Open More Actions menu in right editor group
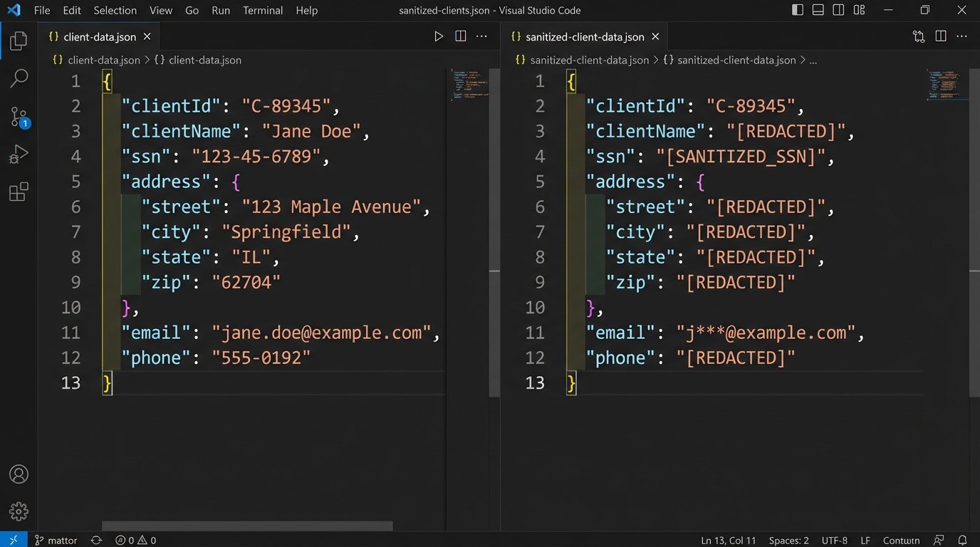980x547 pixels. pos(961,36)
